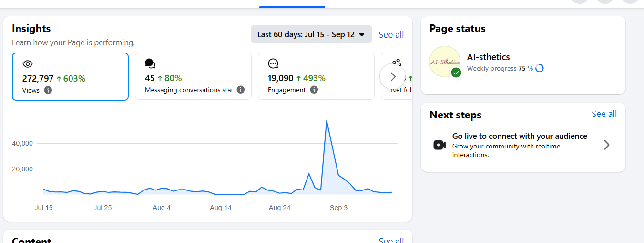Click the Weekly progress 75 % text
644x243 pixels.
[500, 68]
